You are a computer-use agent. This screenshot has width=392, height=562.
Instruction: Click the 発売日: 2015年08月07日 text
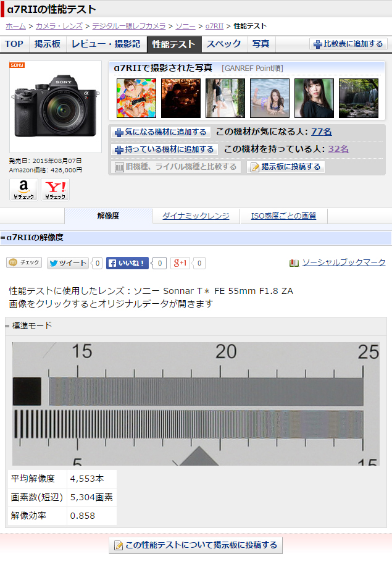45,161
